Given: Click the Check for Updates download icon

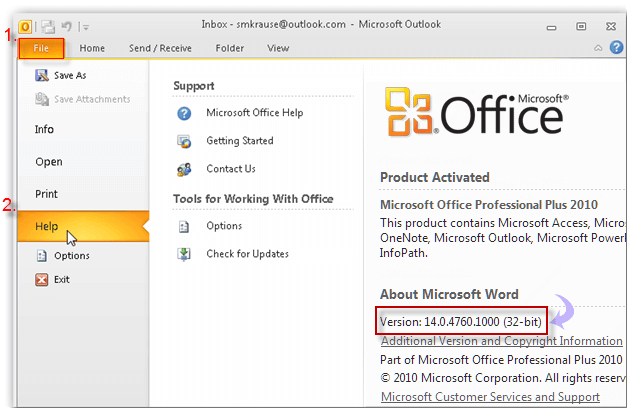Looking at the screenshot, I should [184, 254].
